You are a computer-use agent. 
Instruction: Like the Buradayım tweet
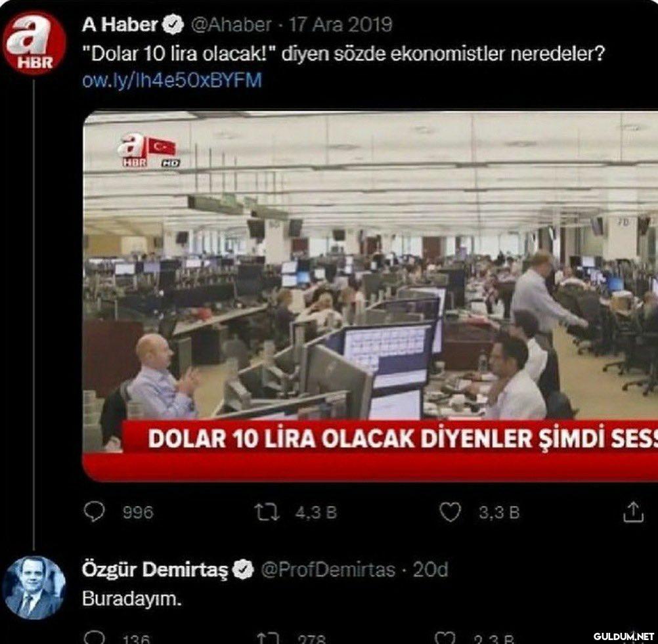(445, 638)
